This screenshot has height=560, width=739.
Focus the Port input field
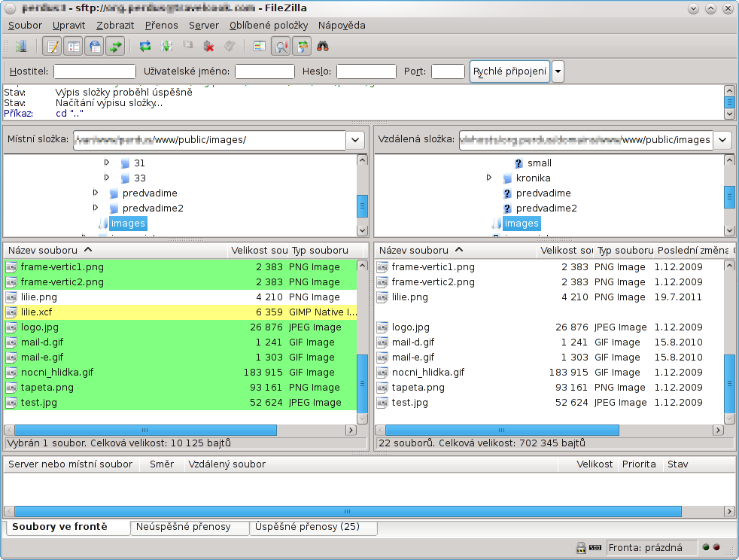[449, 72]
